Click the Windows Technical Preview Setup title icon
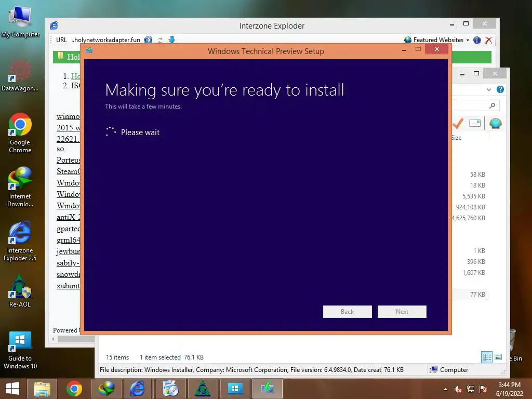The height and width of the screenshot is (399, 532). [x=89, y=50]
